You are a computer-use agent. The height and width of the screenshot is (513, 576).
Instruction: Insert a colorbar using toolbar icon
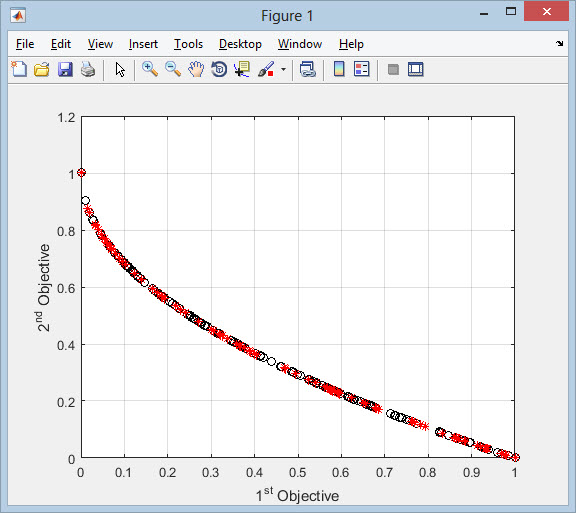point(339,69)
